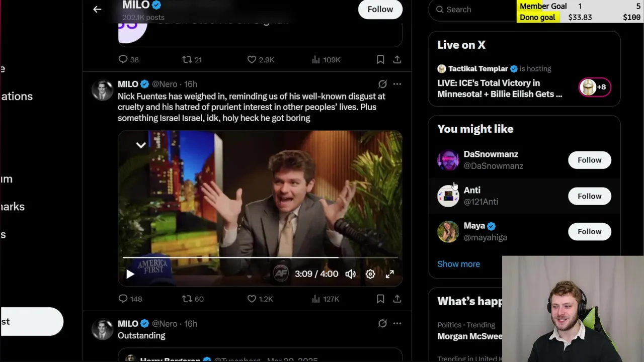The width and height of the screenshot is (644, 362).
Task: Like the post with 1.2K likes
Action: (x=260, y=299)
